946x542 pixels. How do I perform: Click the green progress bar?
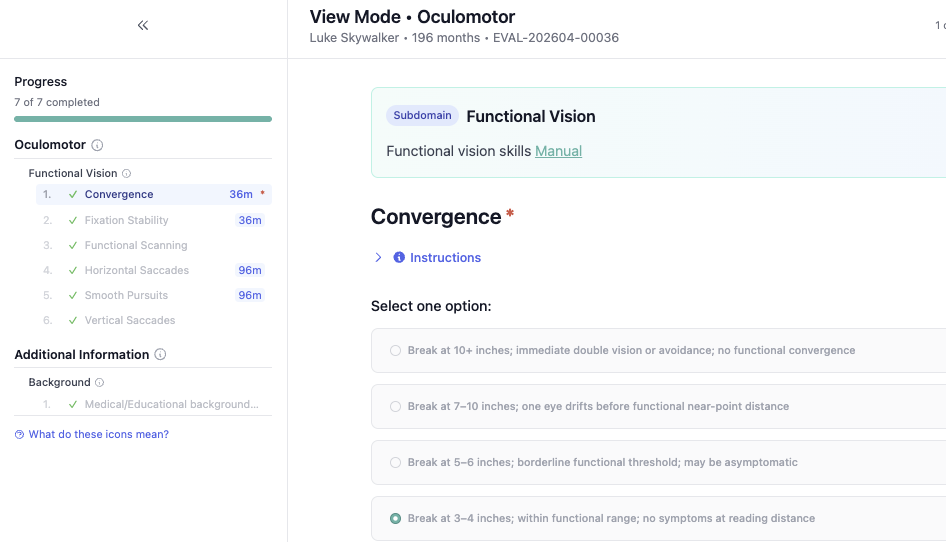pyautogui.click(x=143, y=119)
